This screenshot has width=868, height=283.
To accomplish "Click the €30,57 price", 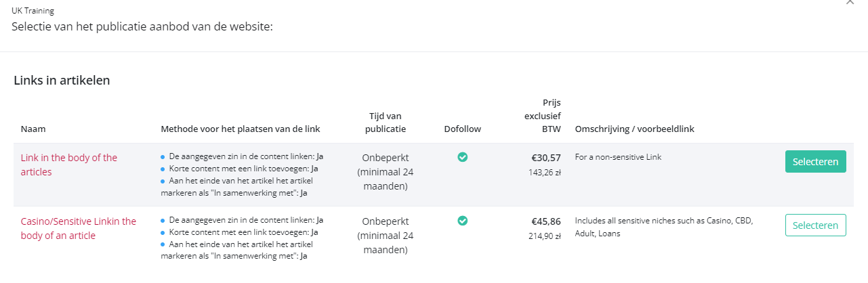I will click(546, 158).
